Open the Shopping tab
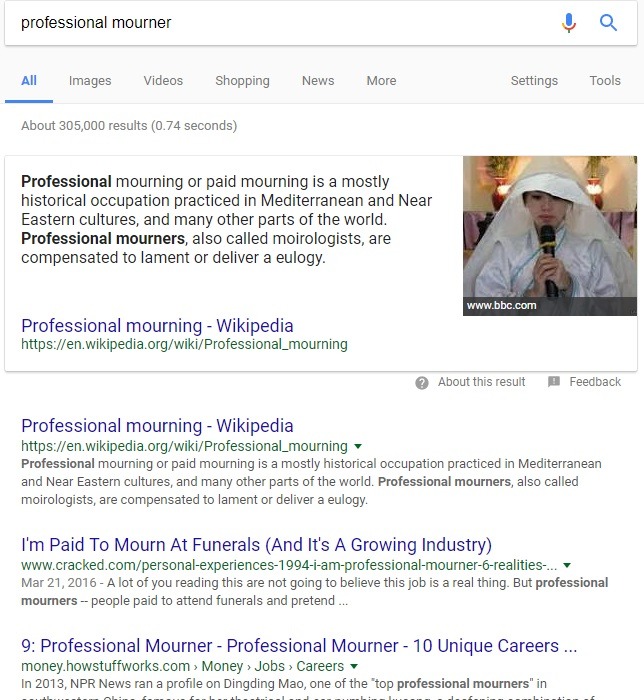This screenshot has height=700, width=644. click(x=242, y=81)
